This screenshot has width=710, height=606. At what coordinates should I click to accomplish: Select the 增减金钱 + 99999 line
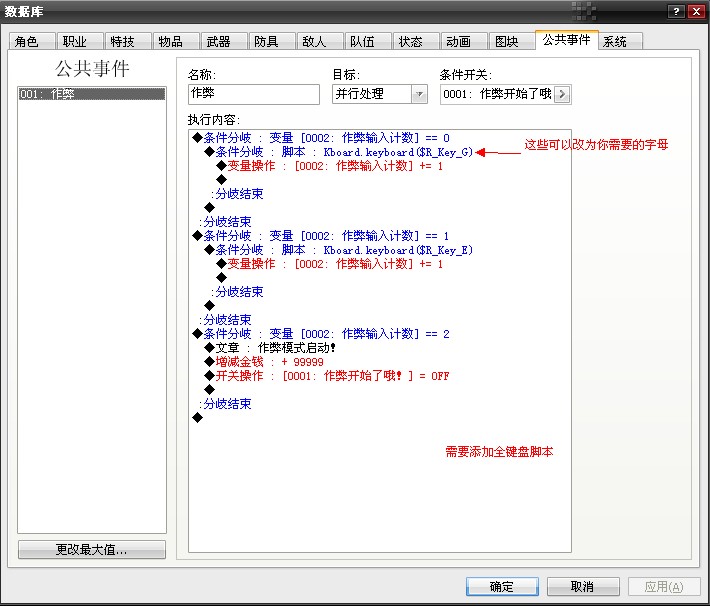tap(264, 362)
